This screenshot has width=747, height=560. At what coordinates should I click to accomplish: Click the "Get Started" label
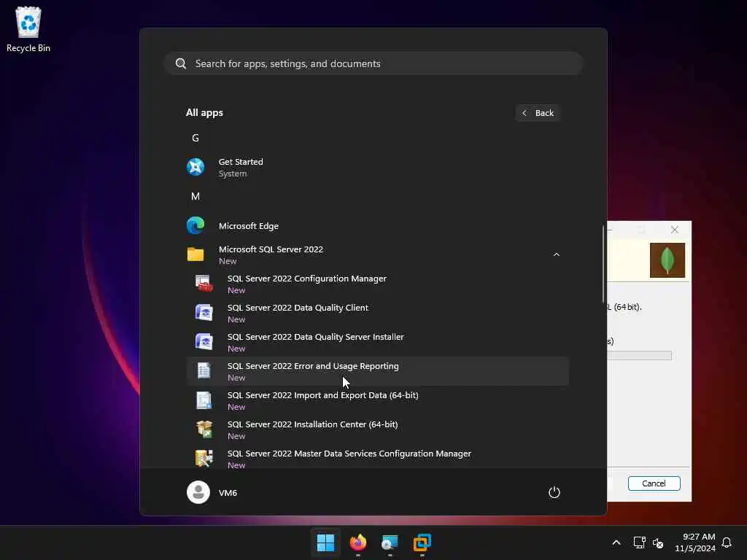[x=241, y=162]
